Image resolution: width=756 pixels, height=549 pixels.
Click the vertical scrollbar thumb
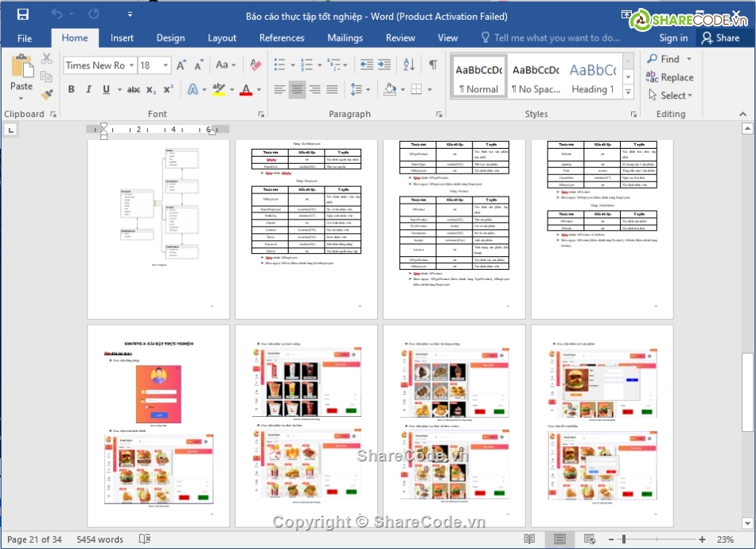pos(747,392)
